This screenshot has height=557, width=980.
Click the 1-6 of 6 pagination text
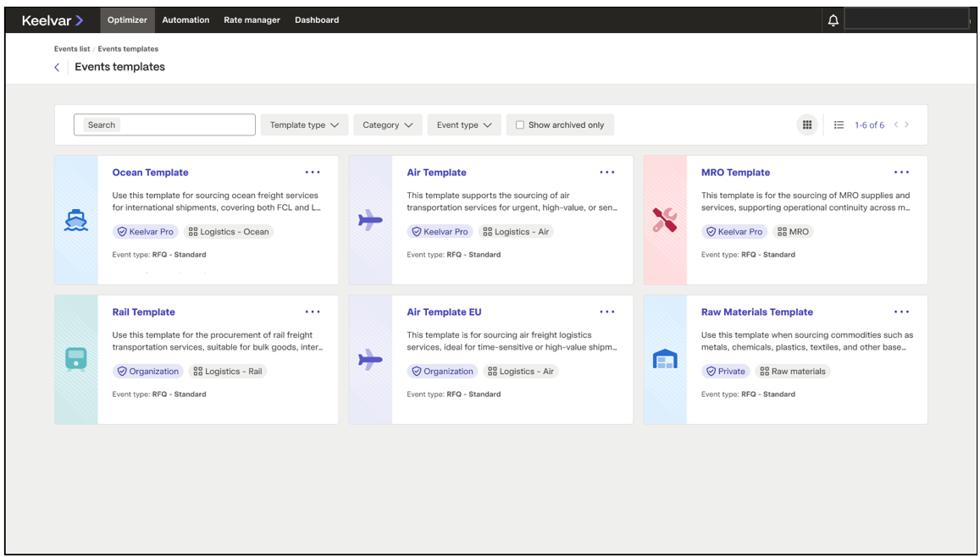[869, 125]
